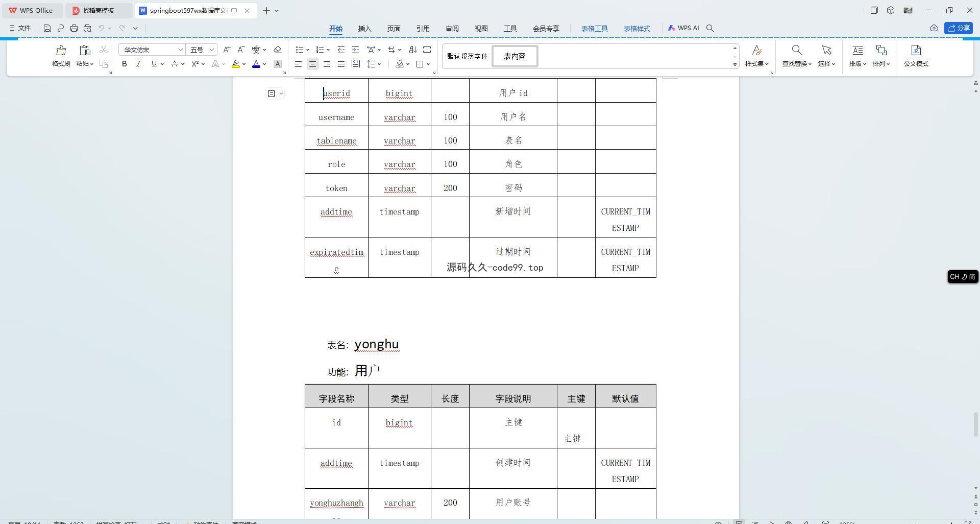Switch to the 找稻壳模板 tab

pos(99,10)
